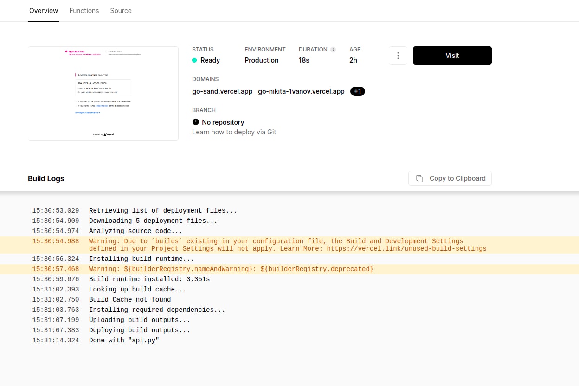Image resolution: width=579 pixels, height=392 pixels.
Task: Select log line Downloading 5 deployment files
Action: [x=153, y=221]
